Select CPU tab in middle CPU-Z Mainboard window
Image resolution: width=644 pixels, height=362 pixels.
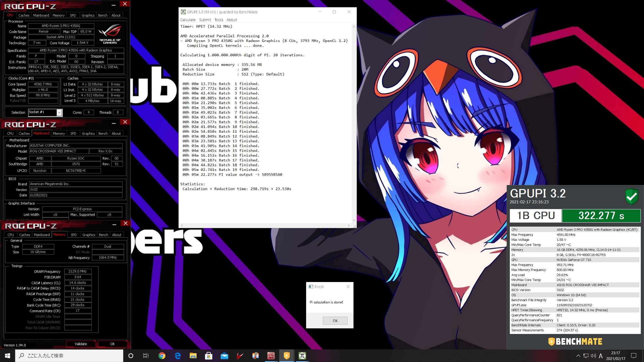(x=10, y=133)
